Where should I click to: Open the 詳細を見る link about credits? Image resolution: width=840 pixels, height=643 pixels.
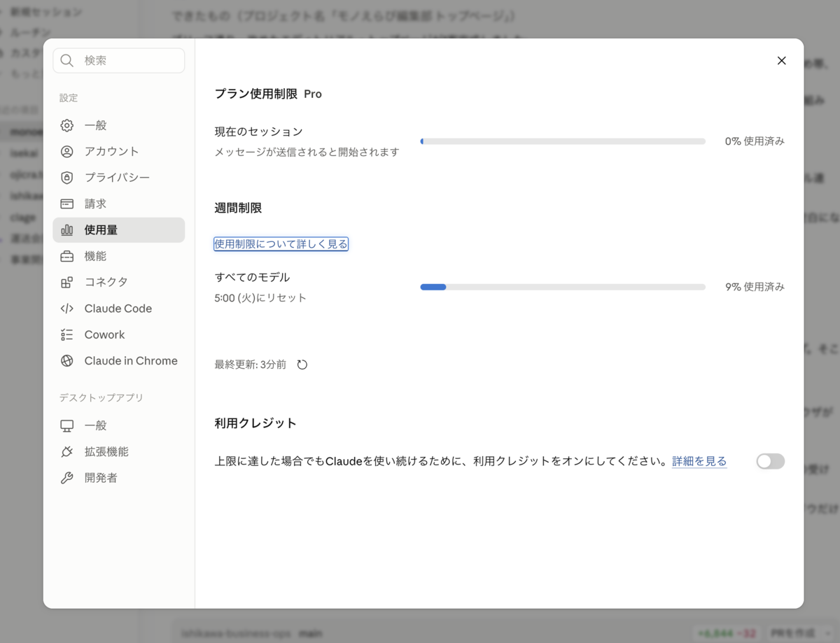[699, 461]
